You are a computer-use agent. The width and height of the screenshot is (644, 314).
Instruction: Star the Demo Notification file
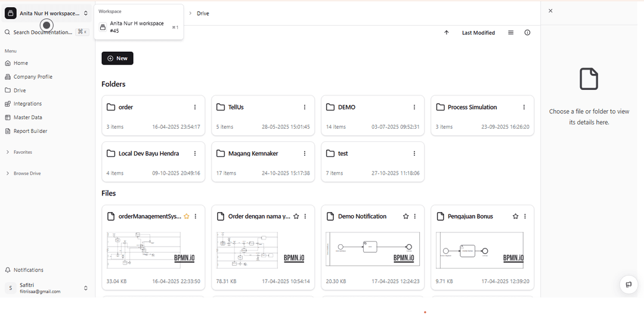pos(406,216)
